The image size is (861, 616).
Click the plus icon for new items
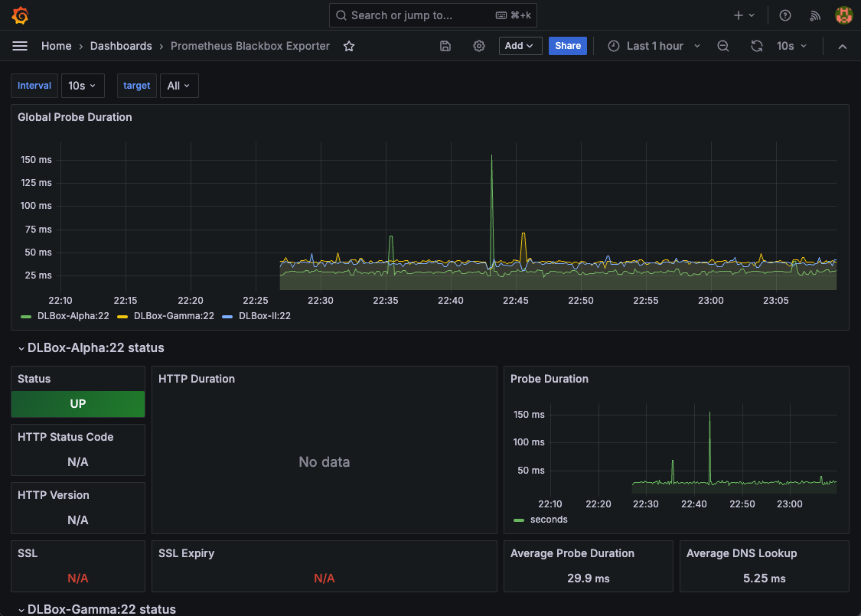739,15
